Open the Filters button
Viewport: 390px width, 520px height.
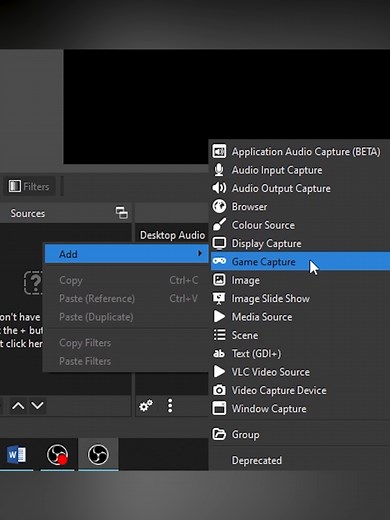(x=29, y=186)
